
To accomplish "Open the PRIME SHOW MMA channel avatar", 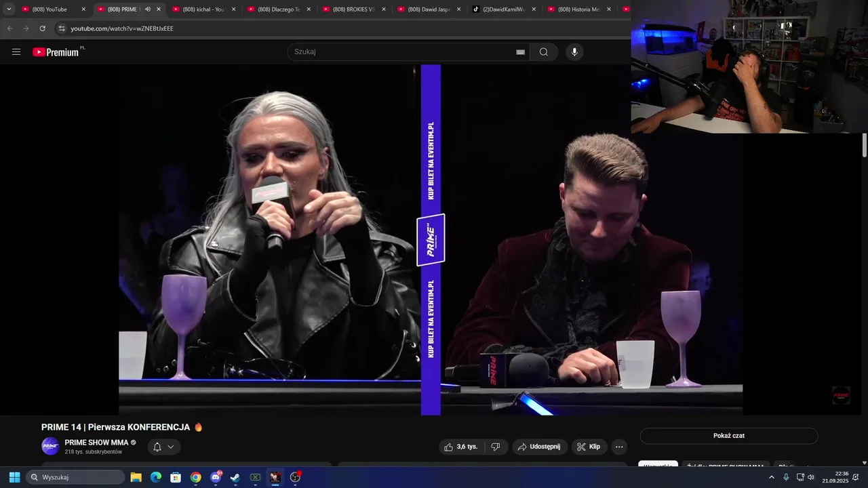I will point(50,446).
